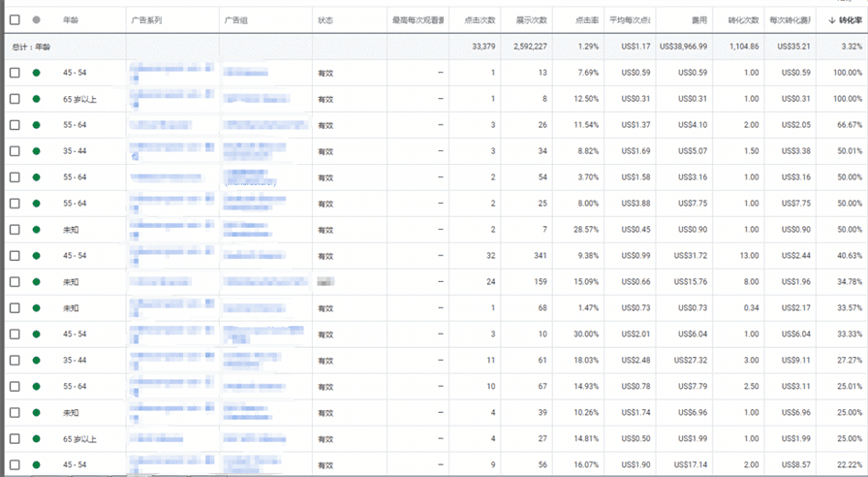Click the status dot in the 33.57% row

[37, 308]
